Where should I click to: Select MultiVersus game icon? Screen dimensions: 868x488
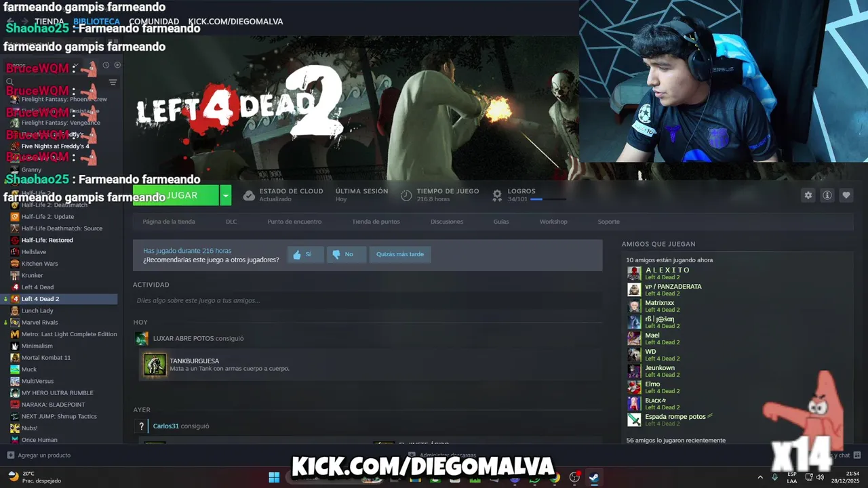[15, 381]
